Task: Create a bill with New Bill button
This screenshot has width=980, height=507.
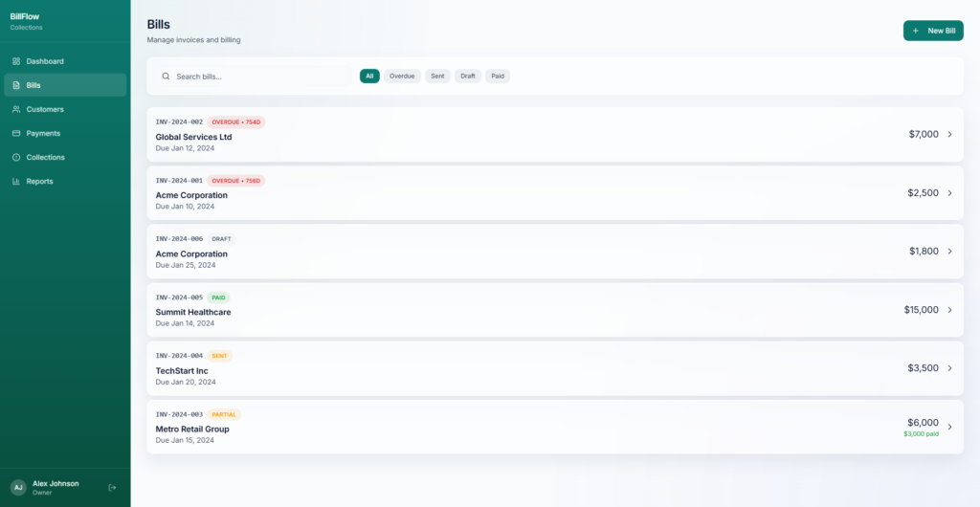Action: [x=933, y=31]
